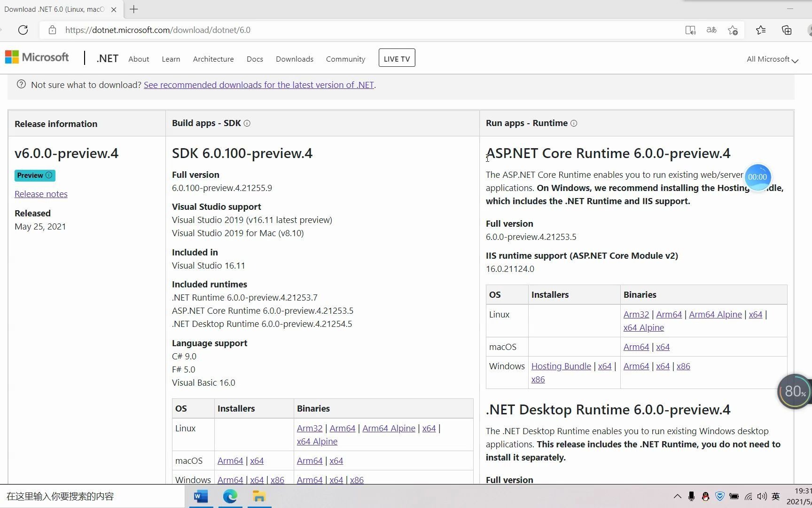The height and width of the screenshot is (508, 812).
Task: Download SDK Linux x64 Alpine binaries
Action: pyautogui.click(x=317, y=441)
